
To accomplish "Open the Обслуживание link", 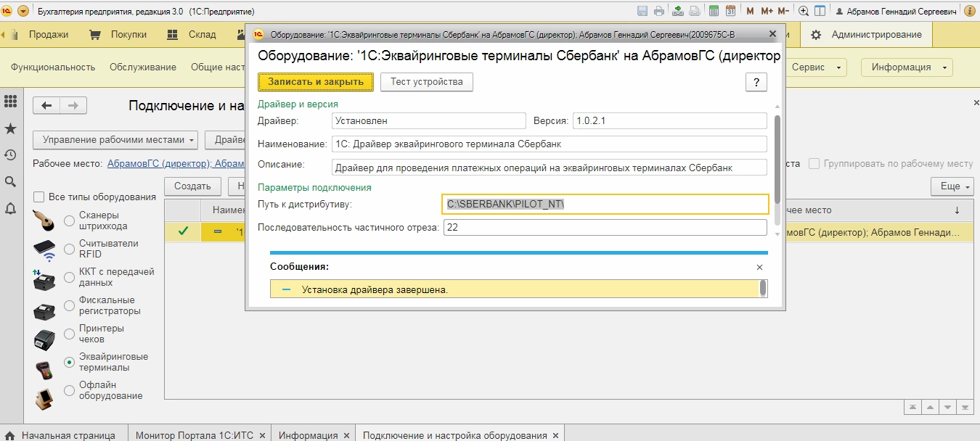I will coord(143,67).
